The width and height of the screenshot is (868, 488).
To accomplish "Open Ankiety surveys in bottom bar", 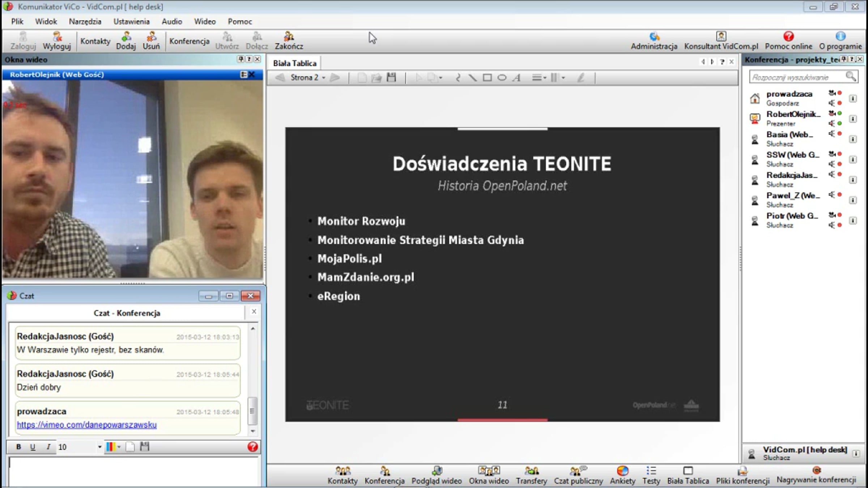I will click(x=622, y=475).
